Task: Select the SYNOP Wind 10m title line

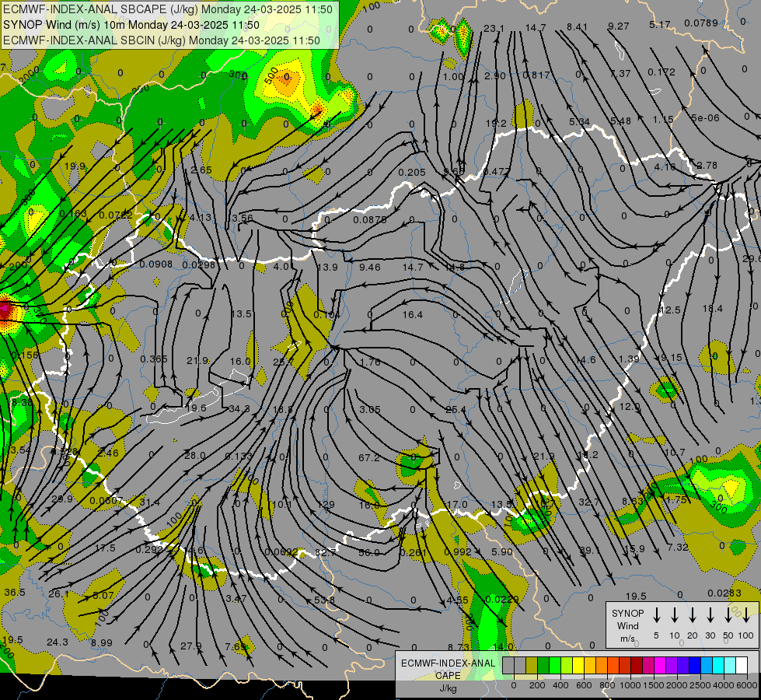Action: tap(131, 25)
